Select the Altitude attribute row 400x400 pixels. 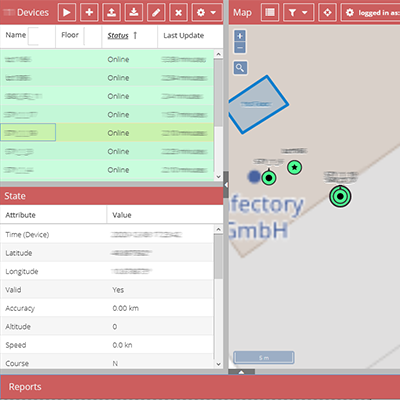107,326
